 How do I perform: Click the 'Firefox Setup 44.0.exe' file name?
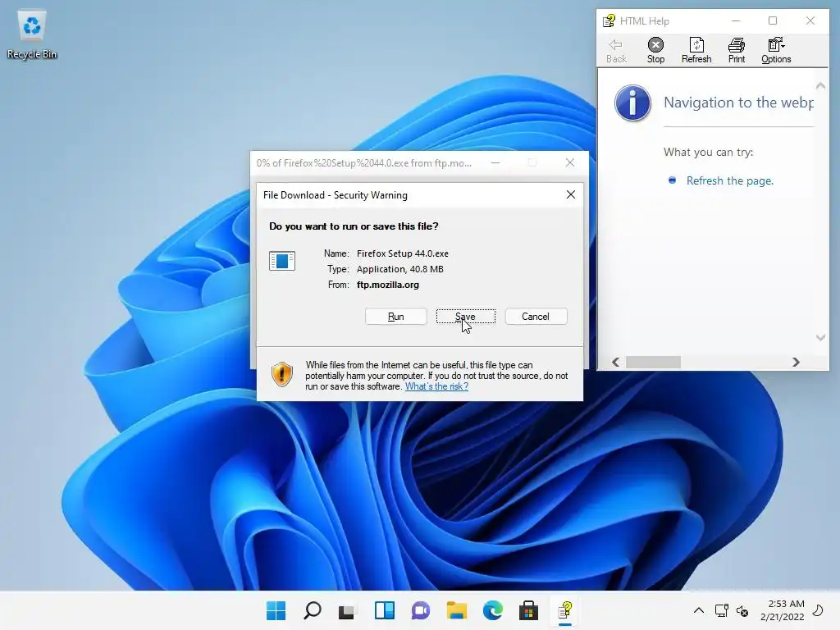tap(403, 253)
